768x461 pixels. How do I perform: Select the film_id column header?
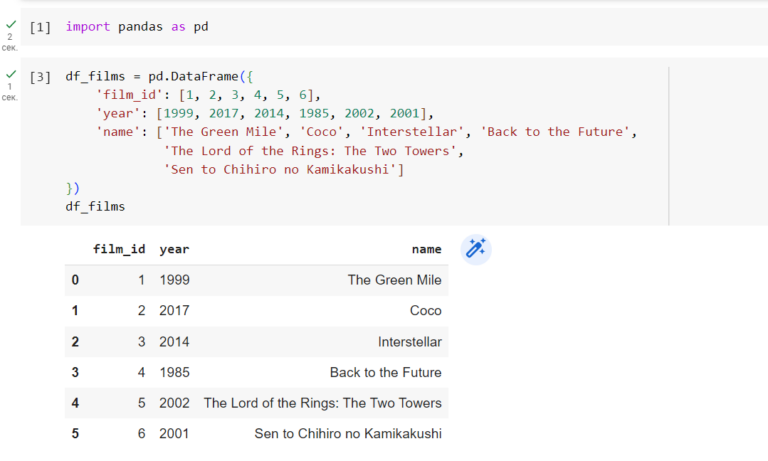pos(120,249)
